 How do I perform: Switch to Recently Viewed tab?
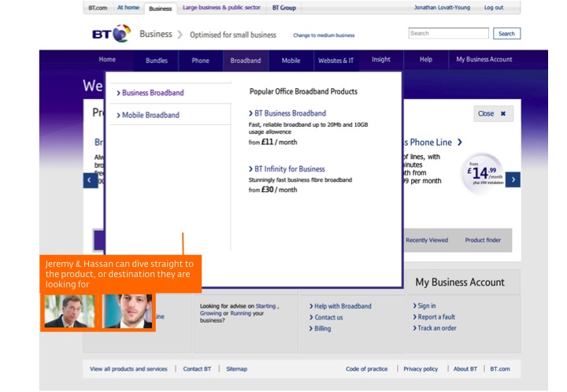[x=427, y=240]
